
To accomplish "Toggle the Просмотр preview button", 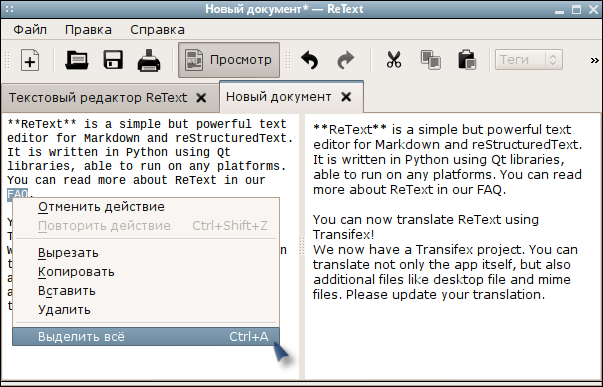I will tap(229, 60).
